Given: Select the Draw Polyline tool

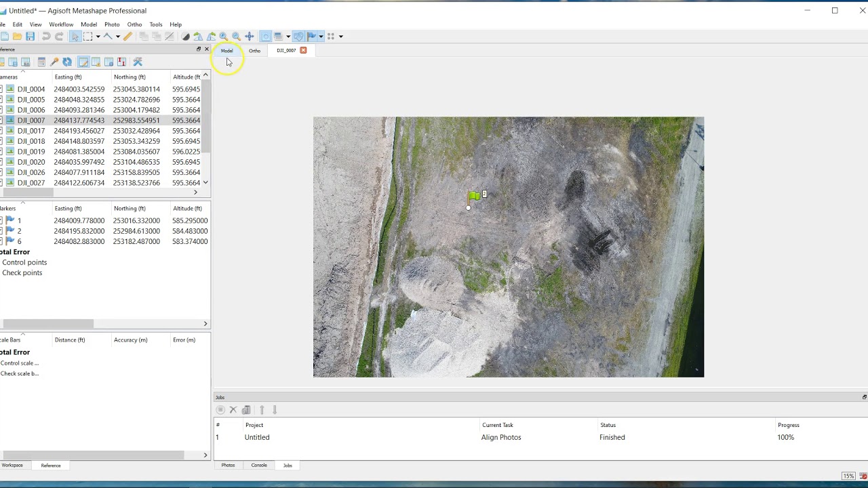Looking at the screenshot, I should click(108, 37).
